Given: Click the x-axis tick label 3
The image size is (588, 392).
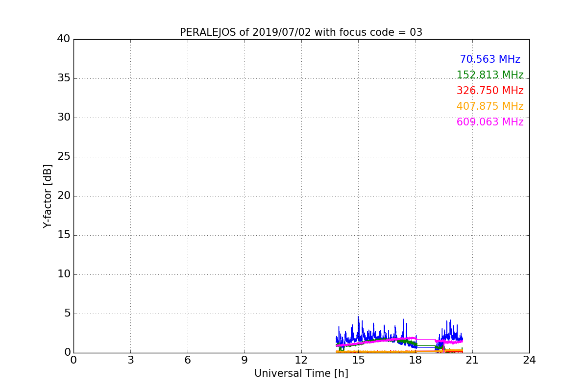Looking at the screenshot, I should coord(130,360).
